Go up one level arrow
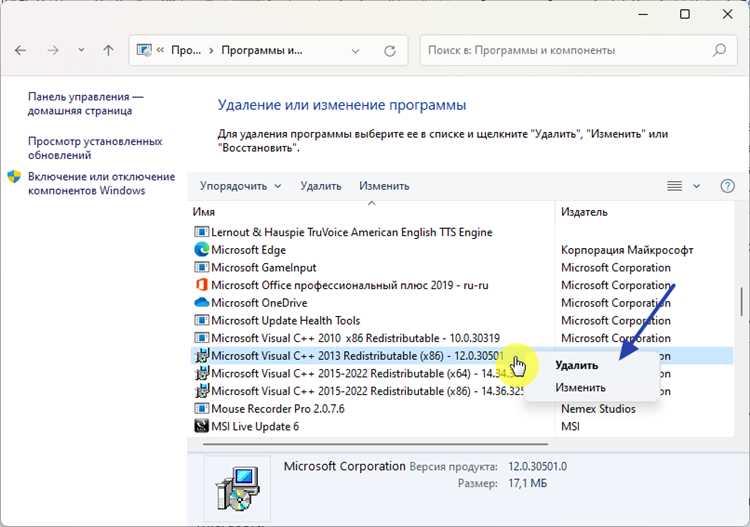Screen dimensions: 750x527 (109, 50)
